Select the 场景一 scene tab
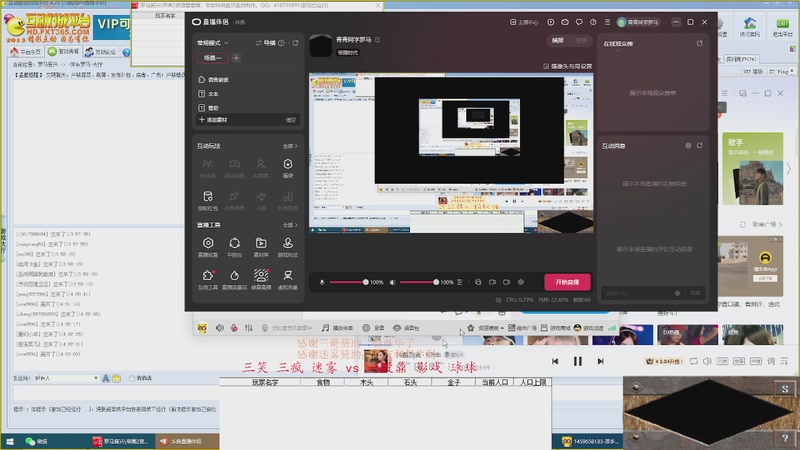Image resolution: width=800 pixels, height=450 pixels. pyautogui.click(x=212, y=58)
